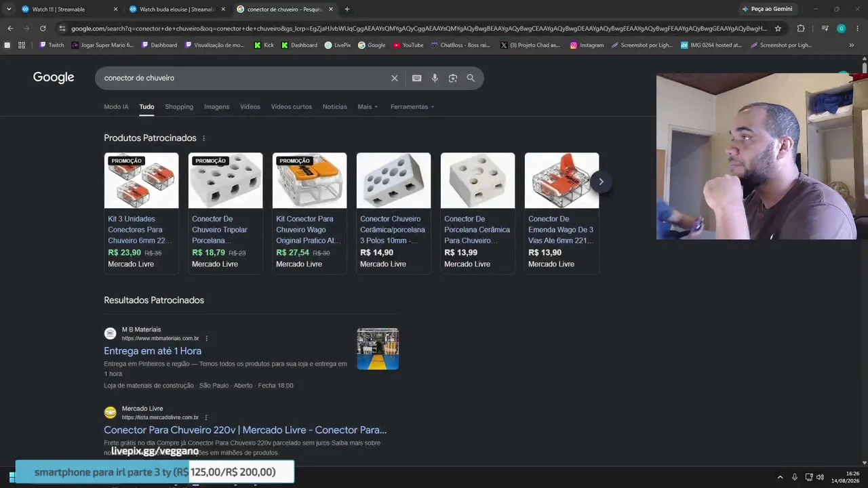Switch to the Vídeos tab

[x=250, y=106]
